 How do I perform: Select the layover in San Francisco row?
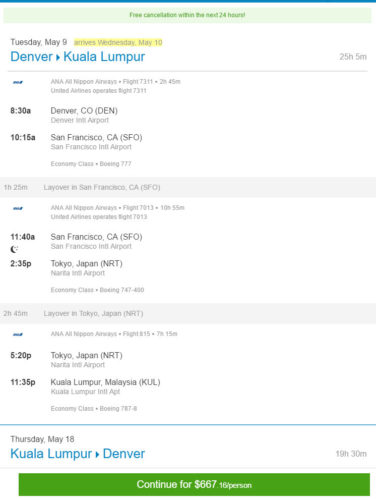point(188,187)
